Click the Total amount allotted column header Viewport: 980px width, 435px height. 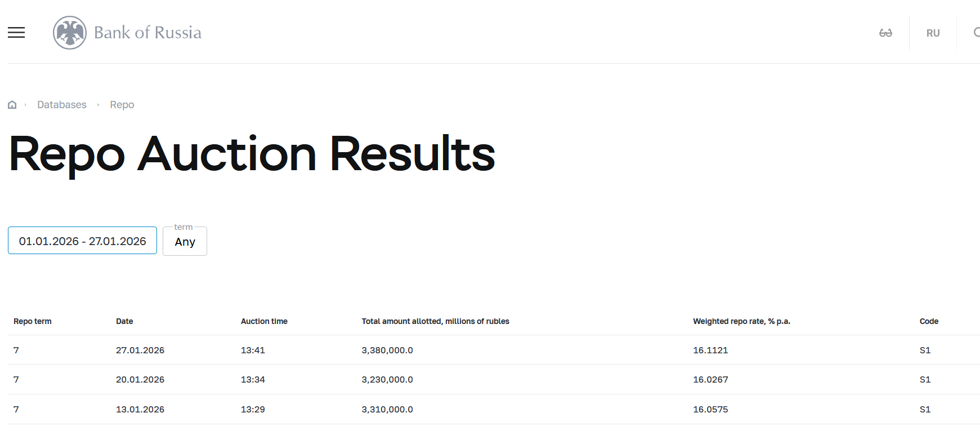tap(435, 321)
